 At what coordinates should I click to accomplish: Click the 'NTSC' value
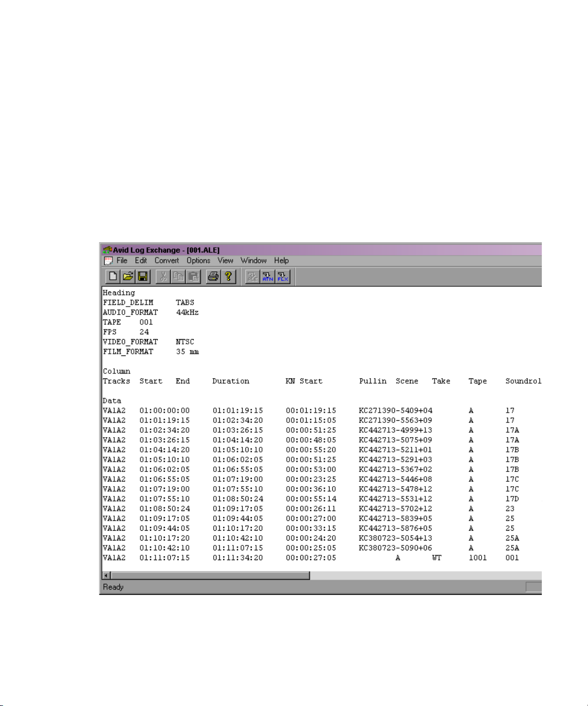(x=185, y=342)
